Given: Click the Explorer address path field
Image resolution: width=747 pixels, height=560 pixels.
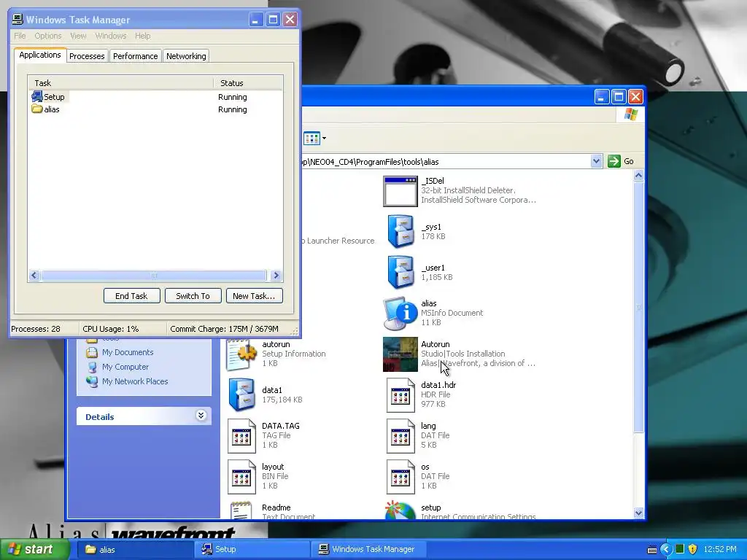Looking at the screenshot, I should click(446, 161).
